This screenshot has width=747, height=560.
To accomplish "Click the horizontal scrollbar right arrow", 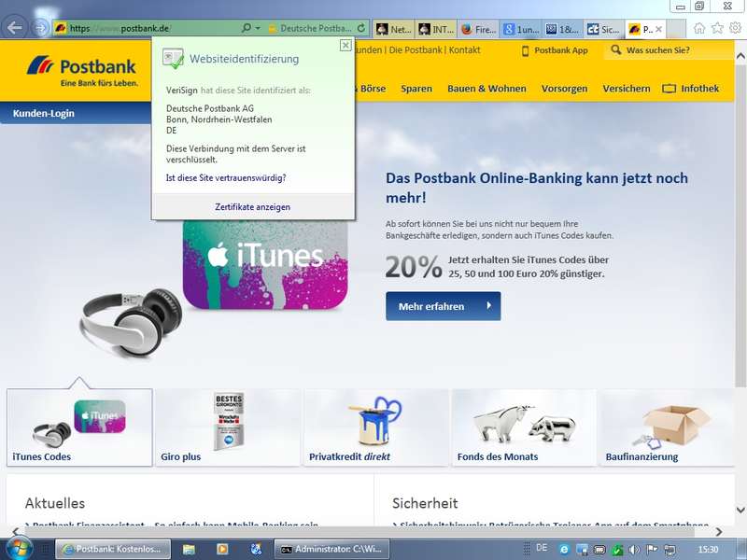I will click(x=718, y=532).
